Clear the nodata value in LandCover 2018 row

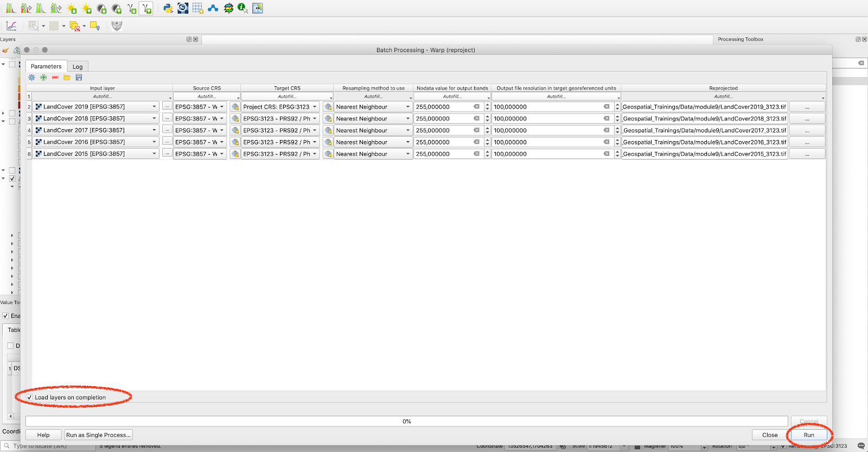tap(476, 118)
